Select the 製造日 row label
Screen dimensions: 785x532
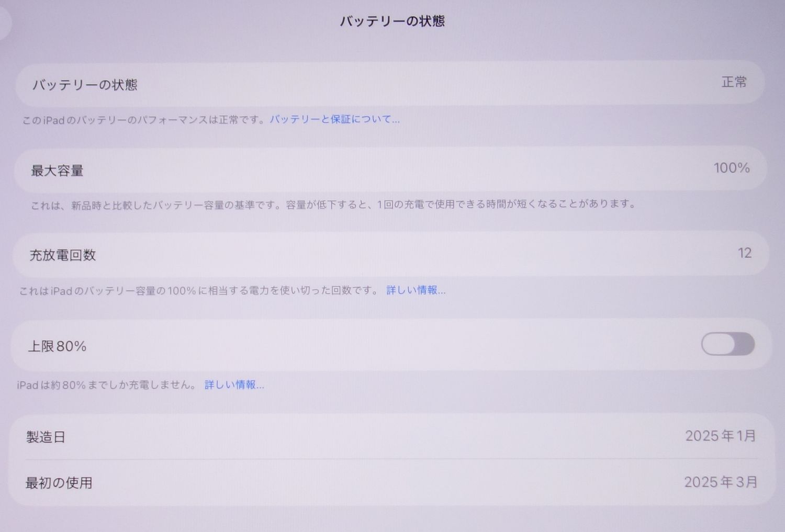(46, 437)
